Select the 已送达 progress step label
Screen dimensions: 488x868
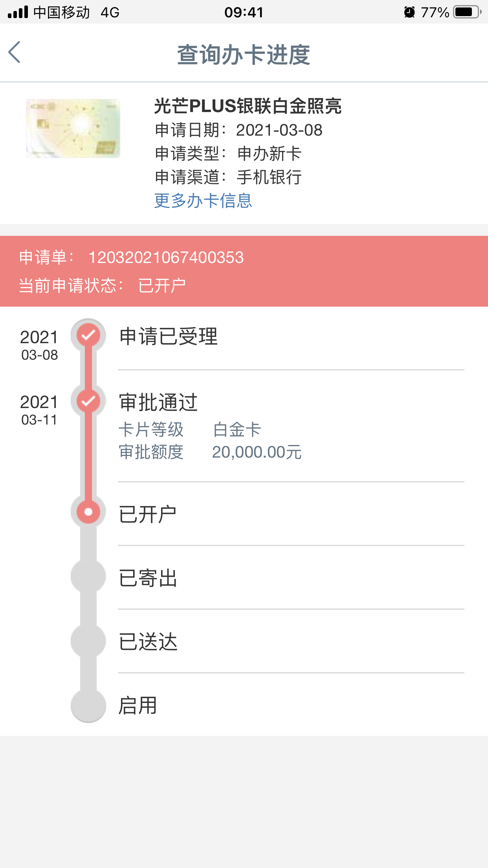tap(148, 642)
